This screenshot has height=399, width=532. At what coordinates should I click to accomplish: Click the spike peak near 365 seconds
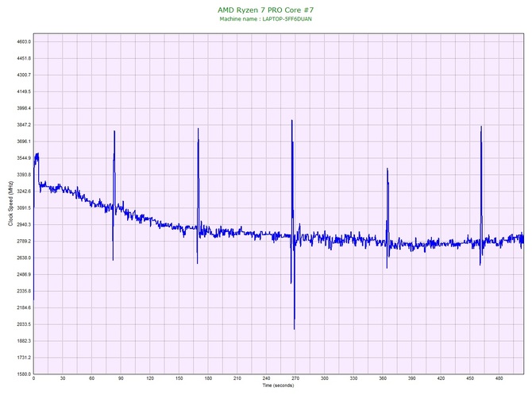[387, 169]
